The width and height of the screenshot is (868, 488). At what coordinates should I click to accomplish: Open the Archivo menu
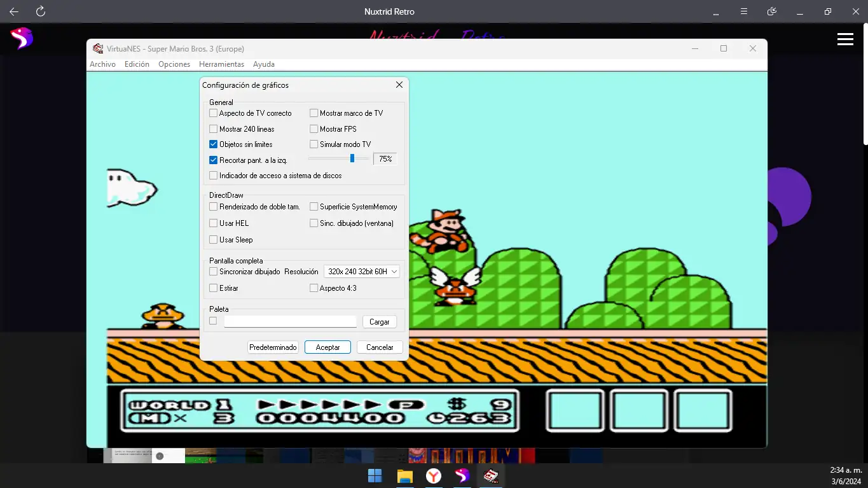pos(102,64)
